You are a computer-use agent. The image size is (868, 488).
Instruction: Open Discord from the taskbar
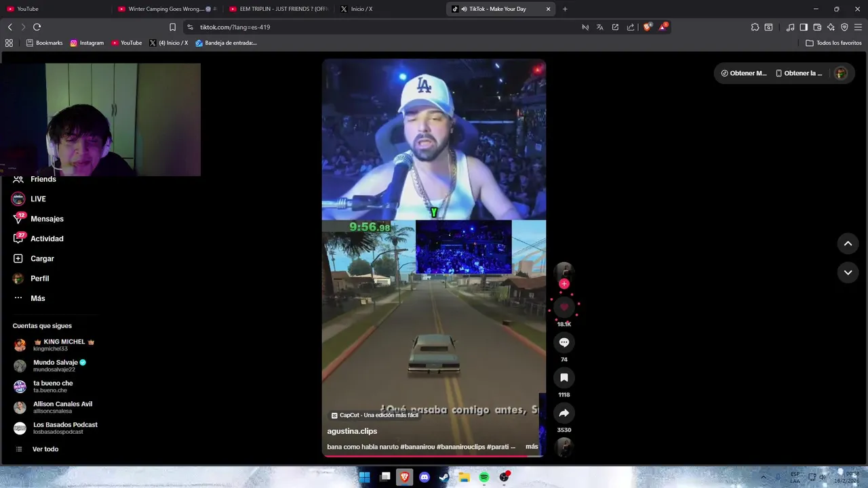coord(425,477)
